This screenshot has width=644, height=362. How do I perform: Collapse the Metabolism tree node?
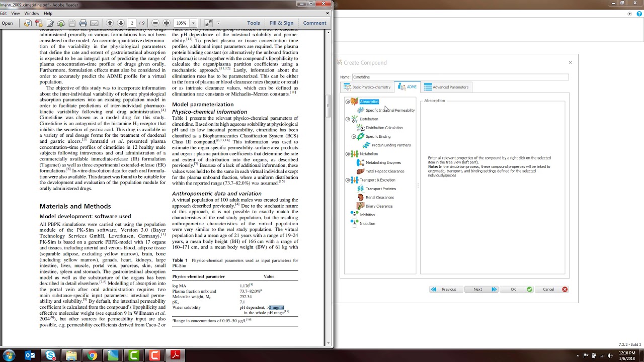click(347, 154)
